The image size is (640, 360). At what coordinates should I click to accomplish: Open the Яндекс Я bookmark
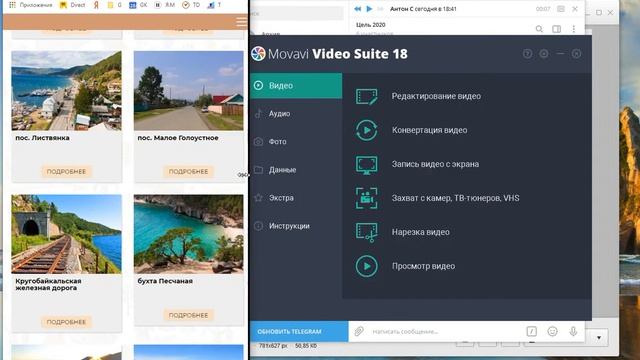tap(96, 5)
